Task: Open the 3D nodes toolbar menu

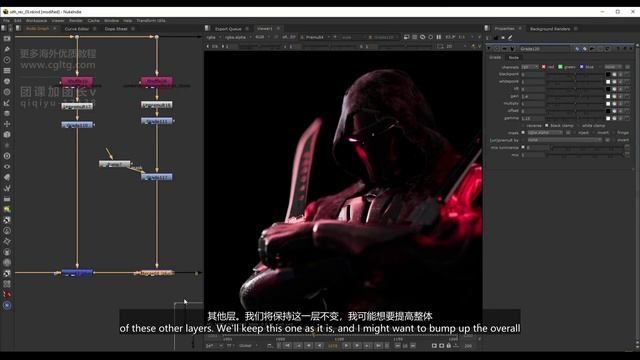Action: [7, 134]
